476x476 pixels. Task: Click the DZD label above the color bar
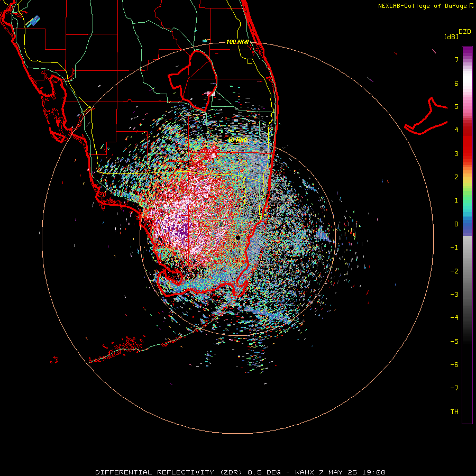tap(465, 32)
